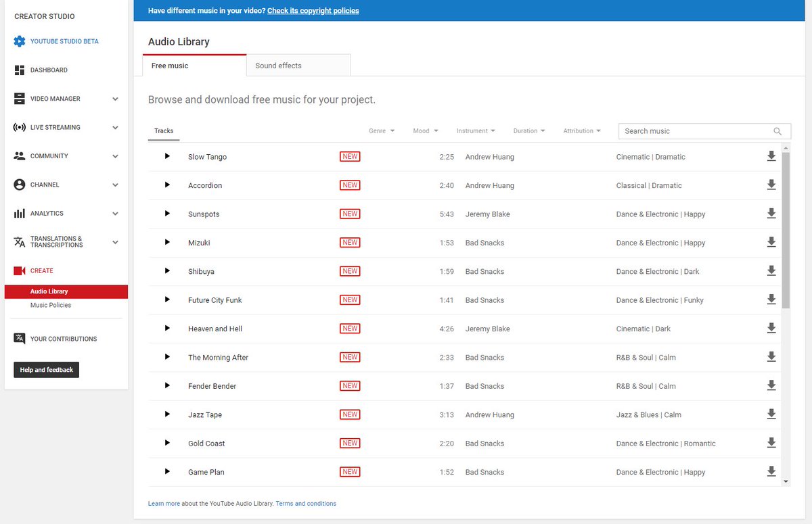Viewport: 812px width, 524px height.
Task: Switch to the Free music tab
Action: coord(194,66)
